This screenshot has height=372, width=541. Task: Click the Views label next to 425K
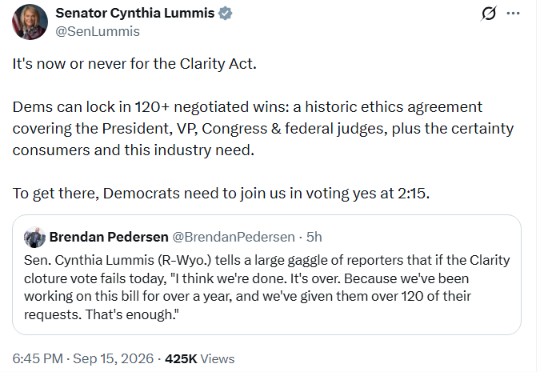click(217, 359)
